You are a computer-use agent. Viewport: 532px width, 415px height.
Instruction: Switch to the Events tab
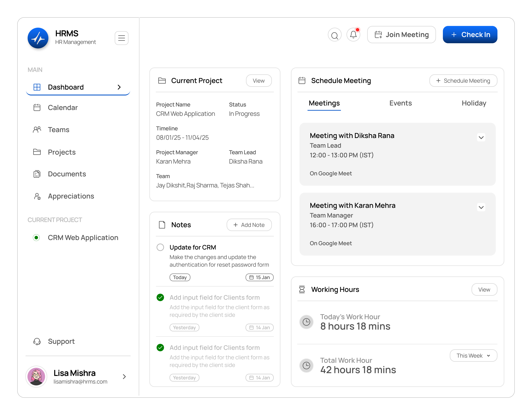click(400, 103)
